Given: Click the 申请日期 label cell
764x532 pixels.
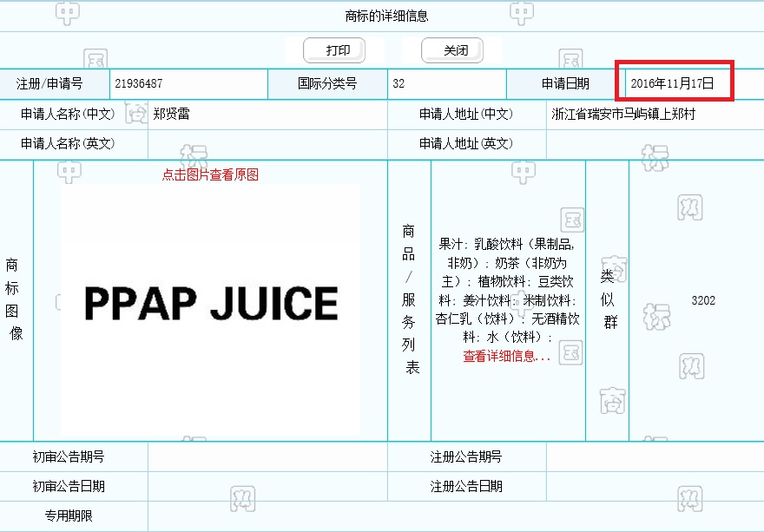Looking at the screenshot, I should [x=566, y=84].
